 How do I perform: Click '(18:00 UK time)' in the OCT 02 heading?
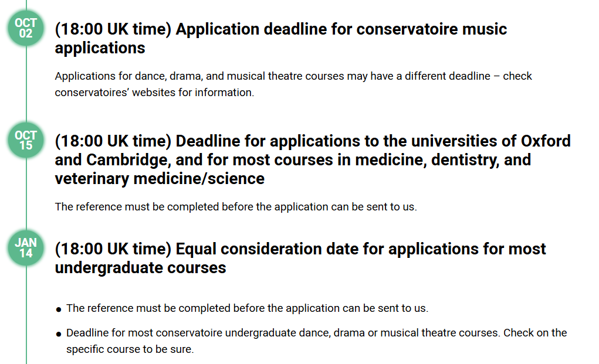pos(113,29)
